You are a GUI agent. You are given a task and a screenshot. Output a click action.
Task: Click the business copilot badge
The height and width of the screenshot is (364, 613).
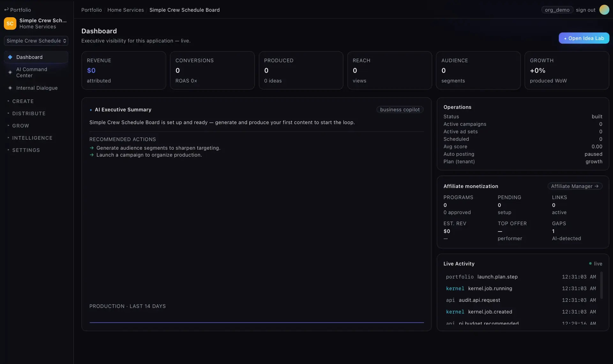(400, 110)
